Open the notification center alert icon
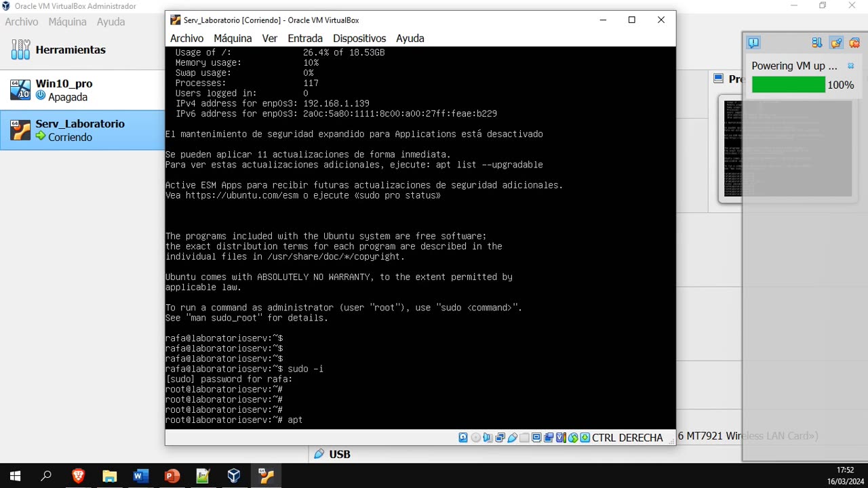This screenshot has width=868, height=488. coord(753,43)
